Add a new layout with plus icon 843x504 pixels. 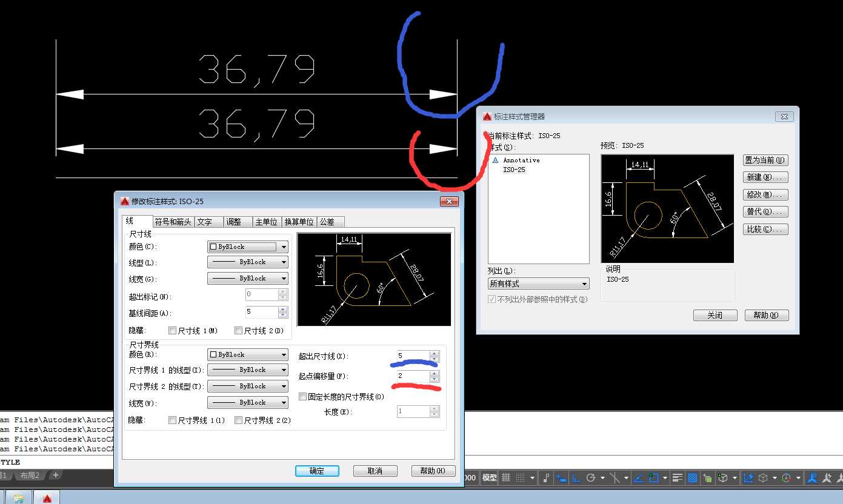point(55,475)
